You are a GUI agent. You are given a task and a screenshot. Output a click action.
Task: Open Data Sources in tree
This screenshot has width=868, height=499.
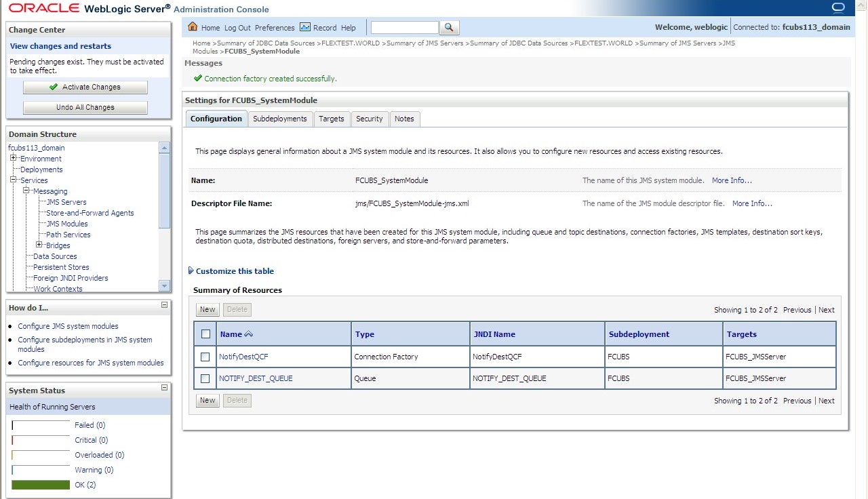pyautogui.click(x=55, y=256)
